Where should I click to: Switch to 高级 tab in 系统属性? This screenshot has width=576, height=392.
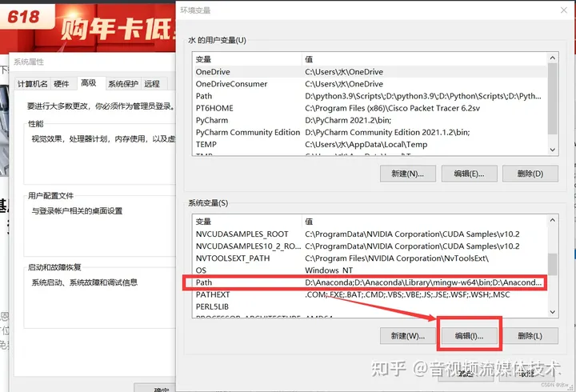[x=89, y=83]
